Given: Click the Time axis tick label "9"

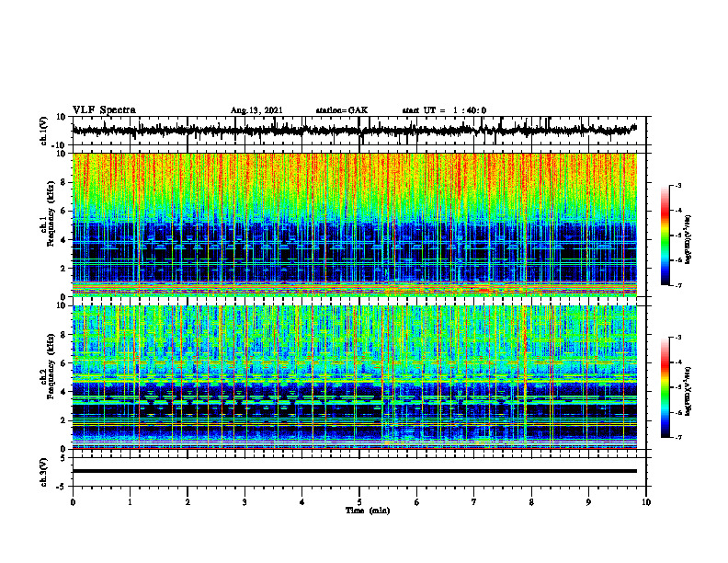Looking at the screenshot, I should pos(588,502).
